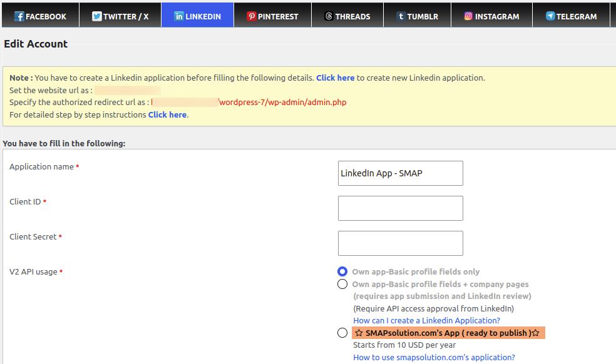Switch to the TWITTER / X tab

pos(120,15)
